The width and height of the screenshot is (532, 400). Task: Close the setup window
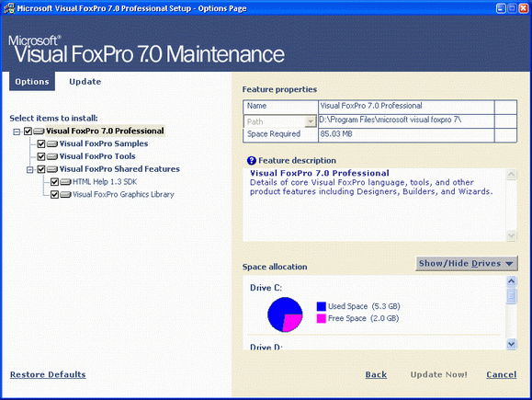click(524, 8)
